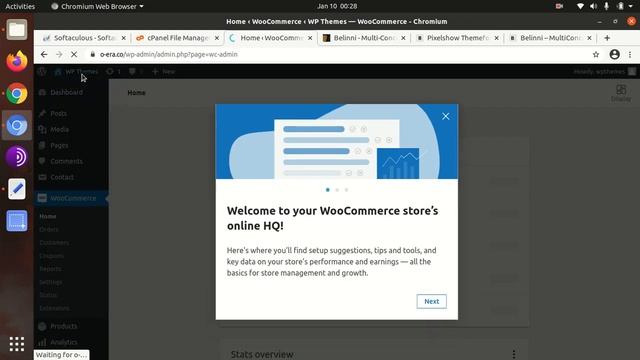Open system menu arrow in top bar
The height and width of the screenshot is (360, 640).
point(631,6)
